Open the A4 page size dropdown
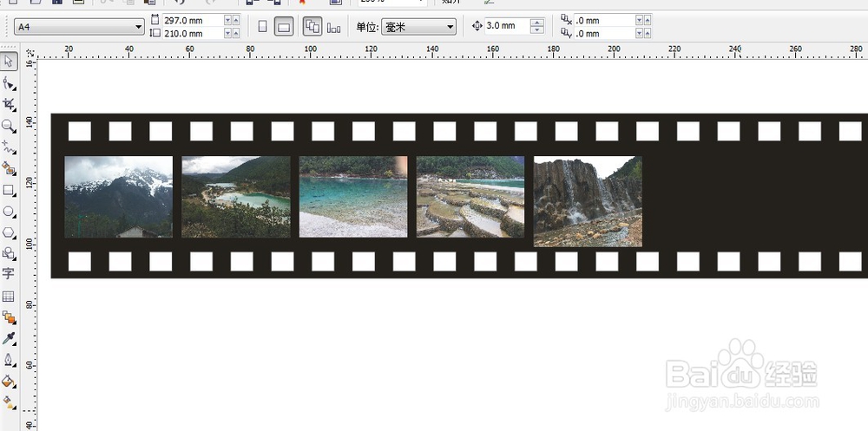This screenshot has width=868, height=431. coord(80,26)
